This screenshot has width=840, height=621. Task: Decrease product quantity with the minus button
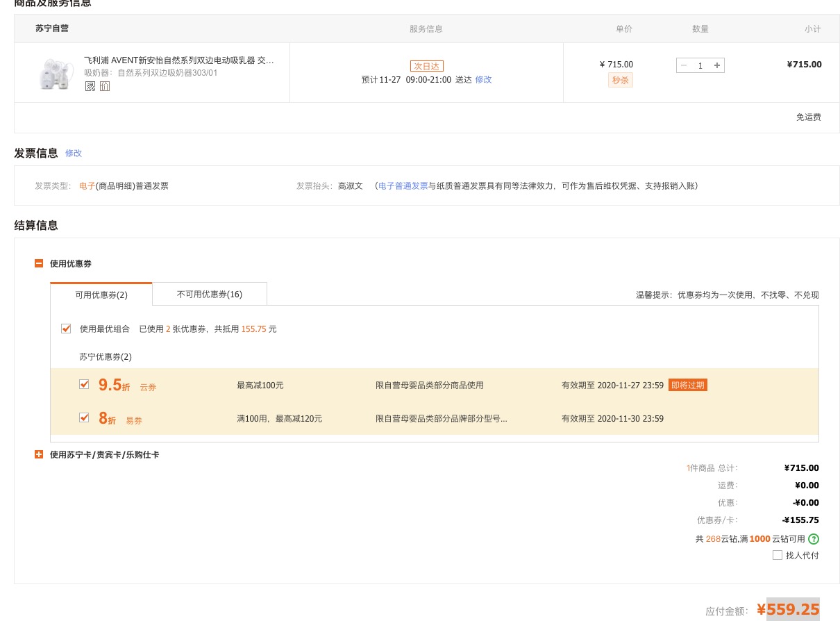point(684,65)
